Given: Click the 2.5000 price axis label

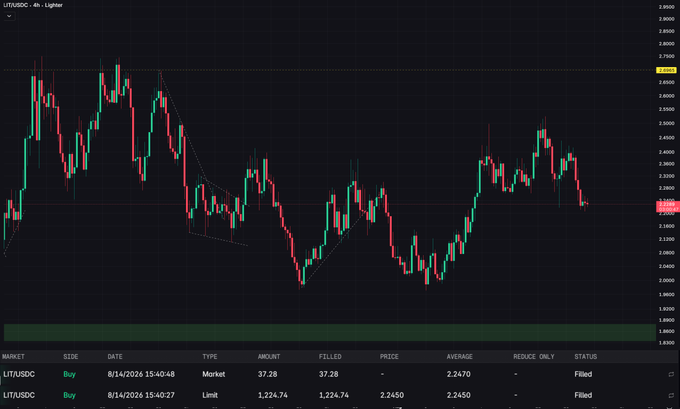Looking at the screenshot, I should point(667,124).
